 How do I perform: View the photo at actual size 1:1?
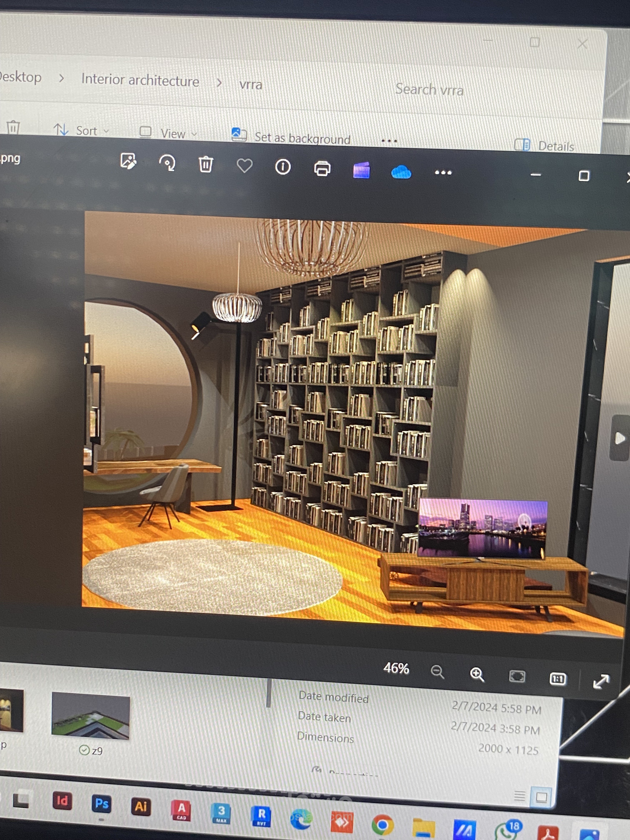click(x=557, y=679)
